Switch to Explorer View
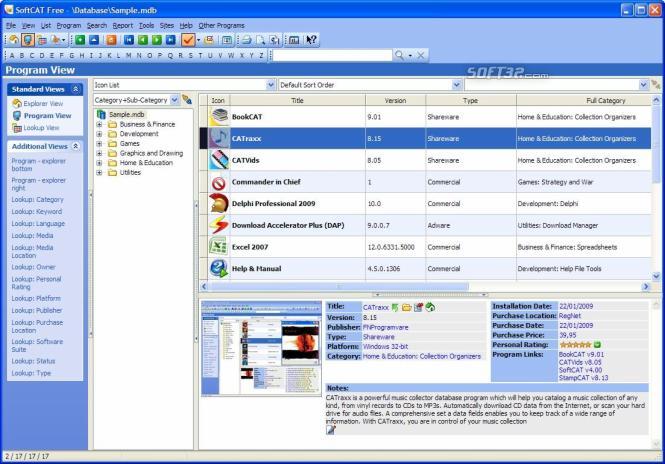Viewport: 665px width, 464px height. click(42, 103)
